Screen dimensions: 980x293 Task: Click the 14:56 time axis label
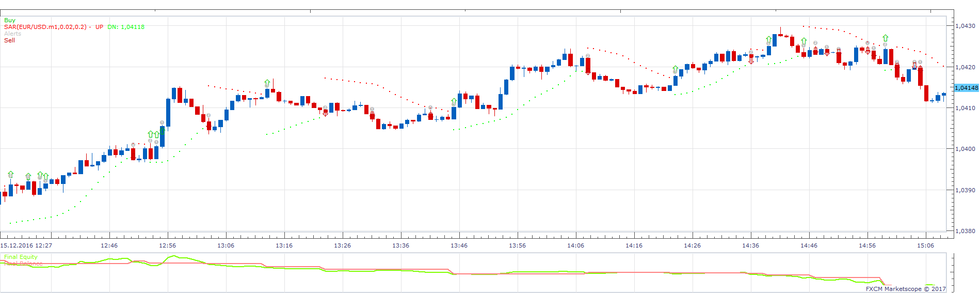(867, 245)
